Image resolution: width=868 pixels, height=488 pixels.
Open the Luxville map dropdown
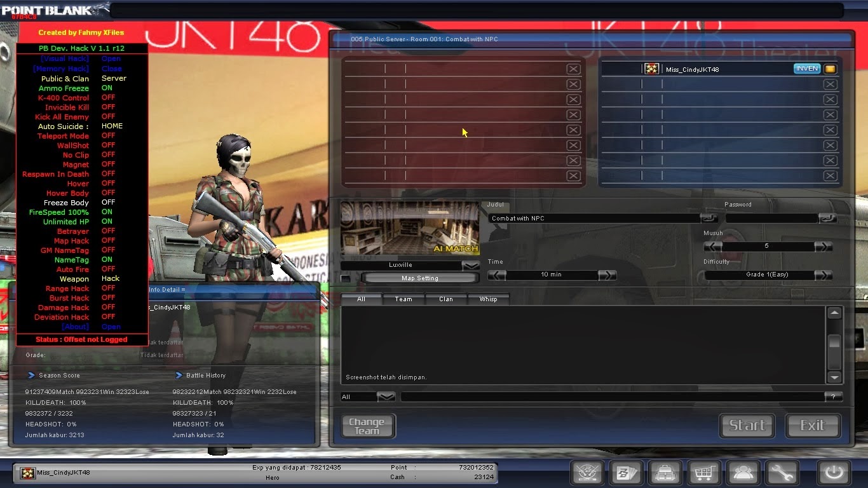(x=470, y=265)
